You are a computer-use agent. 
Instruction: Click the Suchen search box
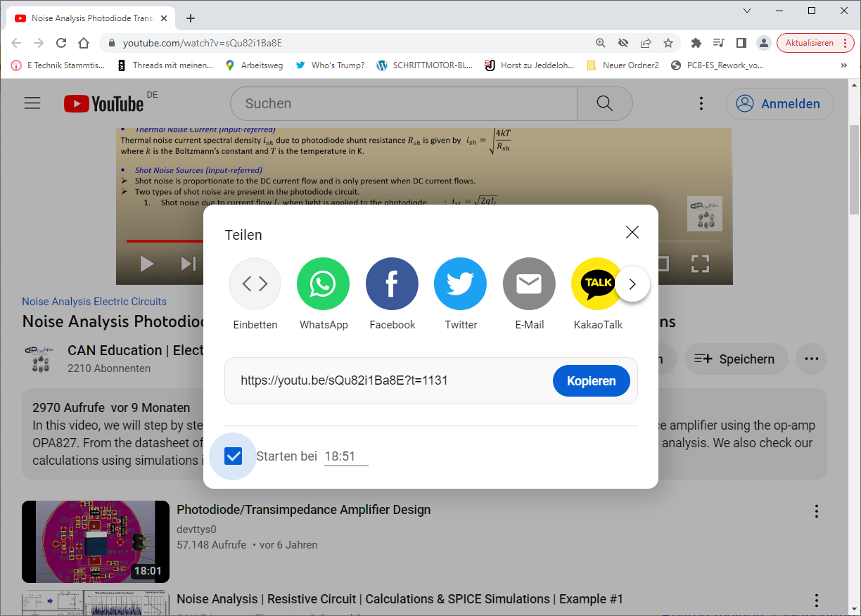coord(404,103)
